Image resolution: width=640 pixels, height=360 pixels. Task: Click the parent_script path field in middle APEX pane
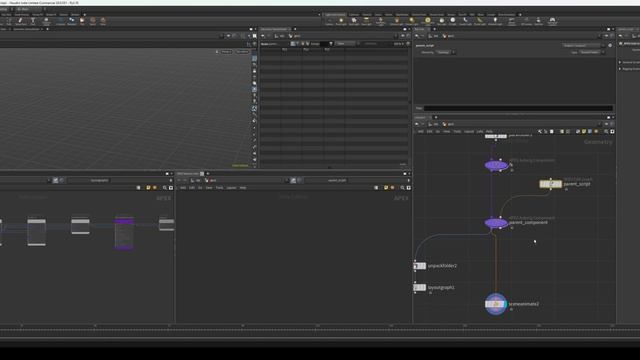coord(337,180)
